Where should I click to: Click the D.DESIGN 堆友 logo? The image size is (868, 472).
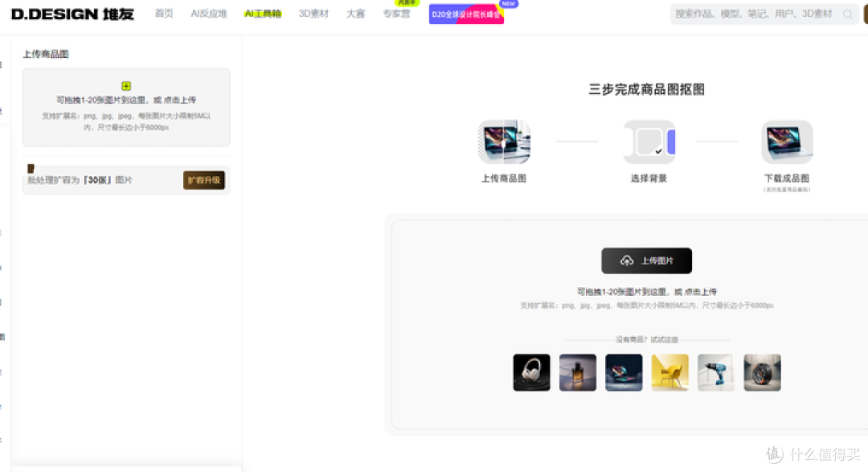coord(72,14)
